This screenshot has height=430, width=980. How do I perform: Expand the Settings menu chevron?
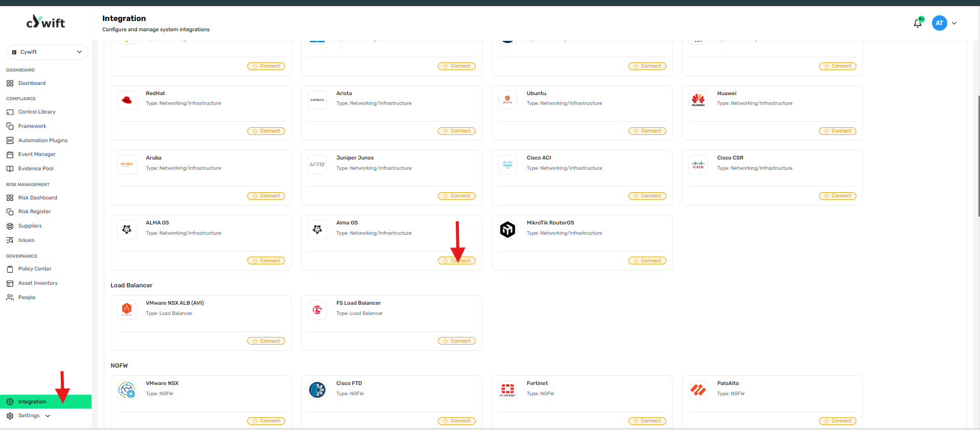click(x=48, y=416)
